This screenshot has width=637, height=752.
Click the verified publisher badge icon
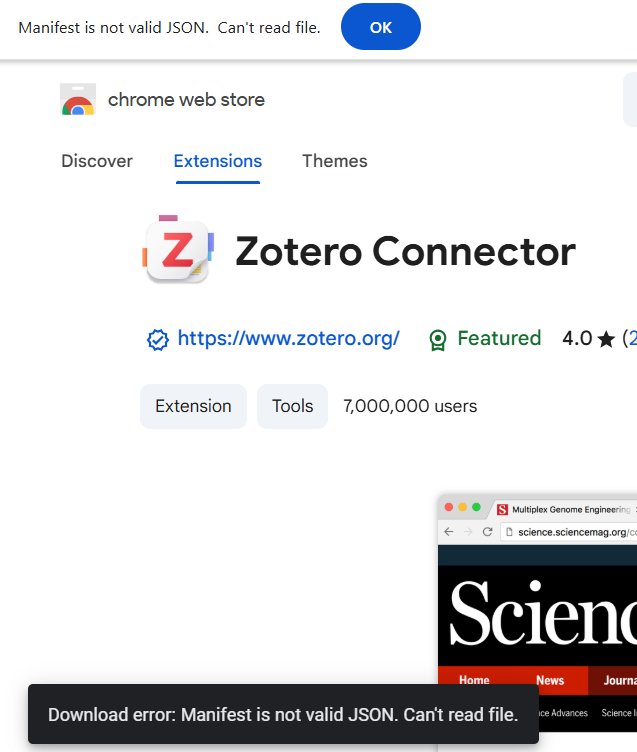[x=158, y=340]
